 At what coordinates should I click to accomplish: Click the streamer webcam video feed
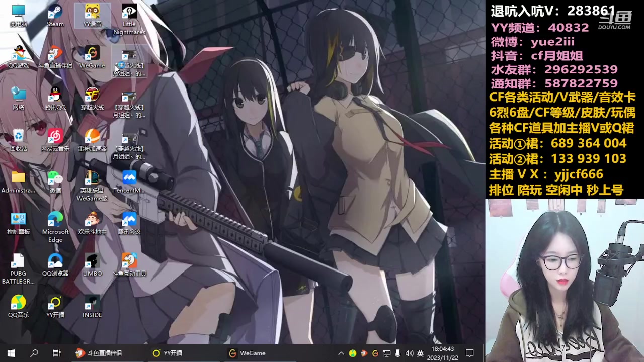point(565,280)
